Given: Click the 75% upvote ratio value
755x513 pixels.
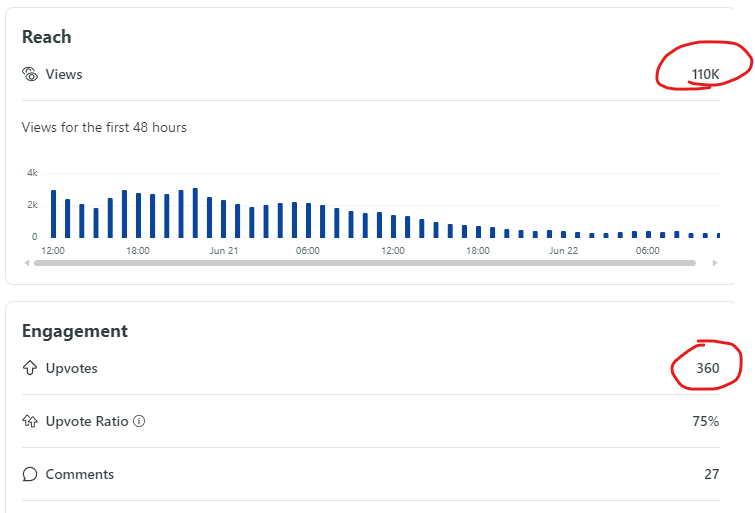Looking at the screenshot, I should 706,421.
